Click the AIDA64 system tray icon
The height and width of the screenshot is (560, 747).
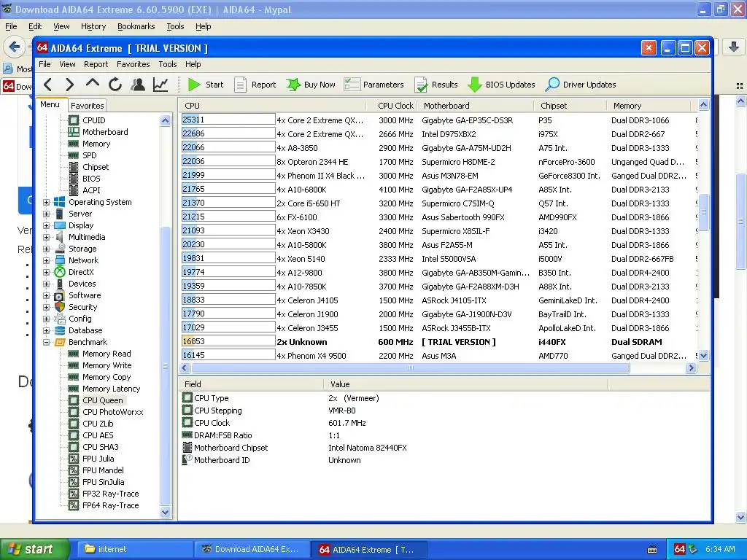pyautogui.click(x=680, y=549)
